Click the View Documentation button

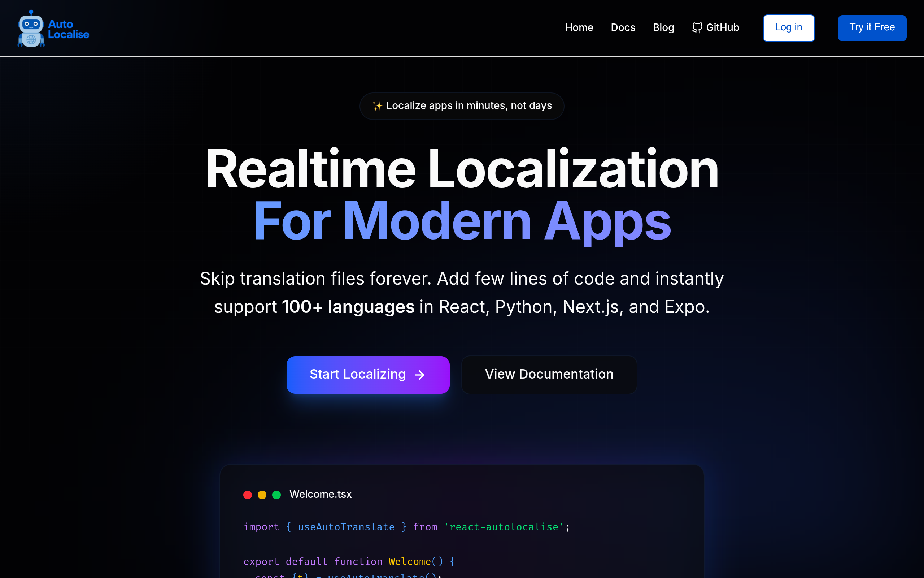pyautogui.click(x=549, y=375)
